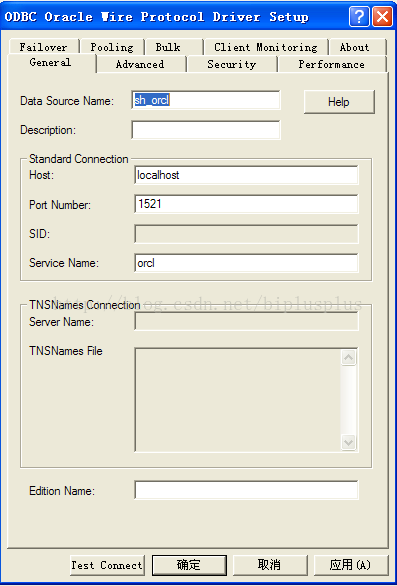
Task: Open the Security tab
Action: (232, 64)
